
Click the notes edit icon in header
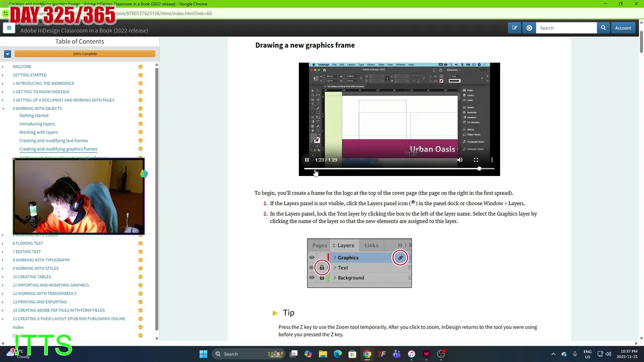tap(514, 28)
